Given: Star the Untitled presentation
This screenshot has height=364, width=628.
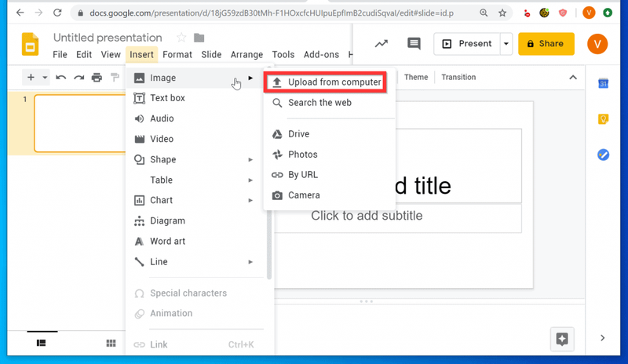Looking at the screenshot, I should [181, 38].
